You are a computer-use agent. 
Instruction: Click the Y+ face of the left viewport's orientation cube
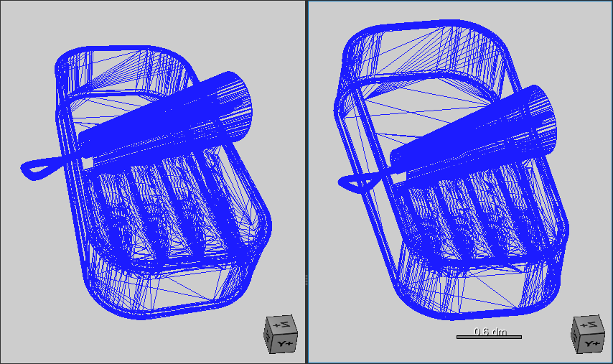click(x=285, y=345)
